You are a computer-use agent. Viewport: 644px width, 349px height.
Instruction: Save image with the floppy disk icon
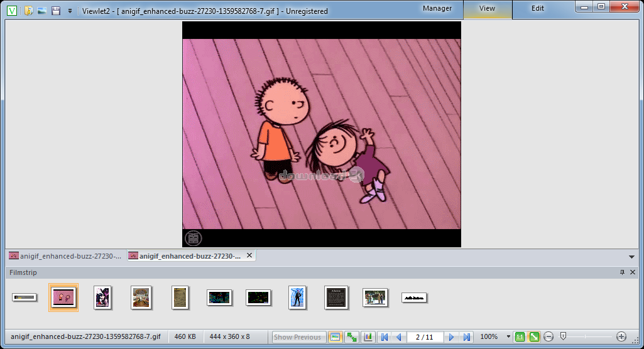coord(56,11)
